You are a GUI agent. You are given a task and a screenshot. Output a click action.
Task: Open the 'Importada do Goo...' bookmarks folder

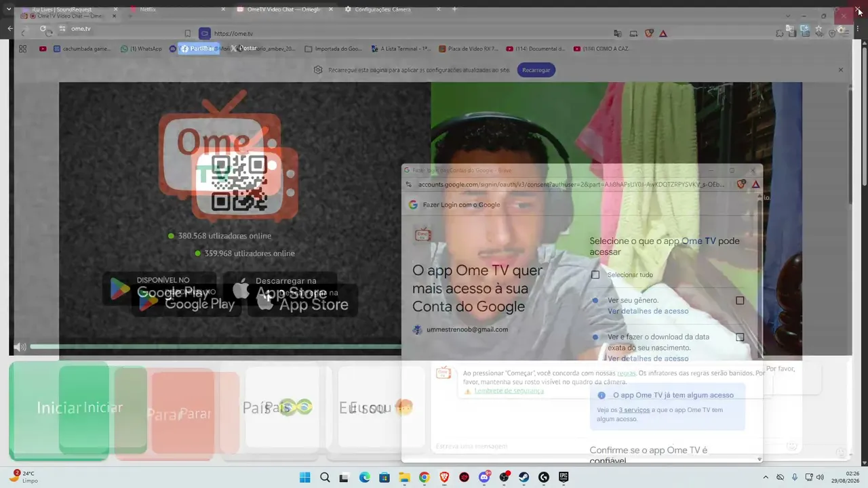tap(334, 49)
